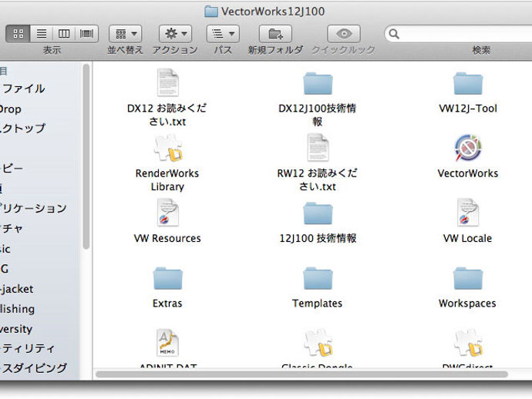Select the VW Locale file icon

(468, 213)
